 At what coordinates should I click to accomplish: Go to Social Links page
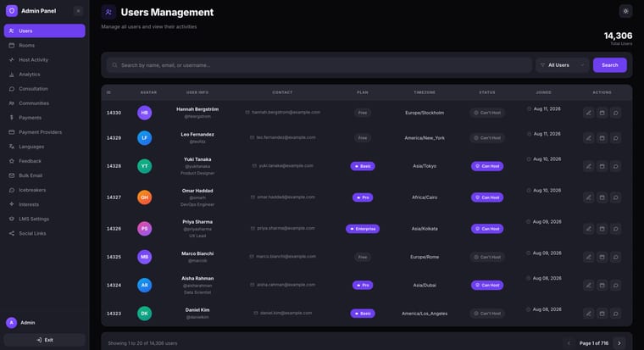(44, 233)
